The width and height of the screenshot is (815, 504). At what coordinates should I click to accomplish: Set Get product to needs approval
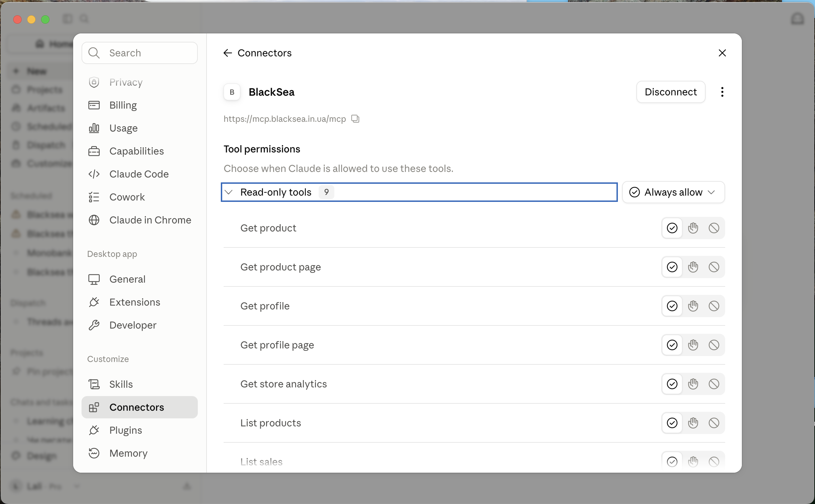(693, 228)
